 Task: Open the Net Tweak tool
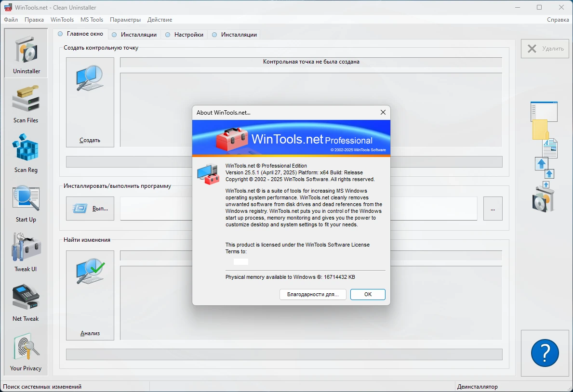(26, 302)
